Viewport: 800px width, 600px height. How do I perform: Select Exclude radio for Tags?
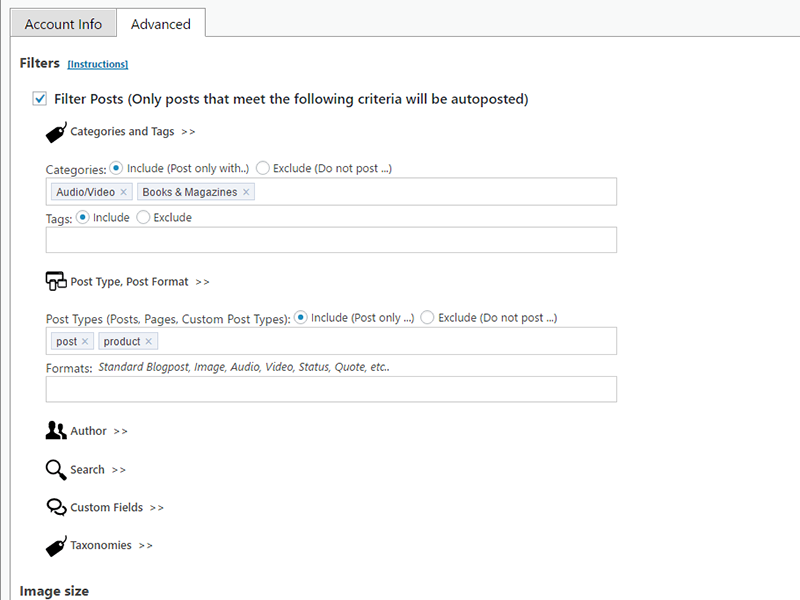143,217
